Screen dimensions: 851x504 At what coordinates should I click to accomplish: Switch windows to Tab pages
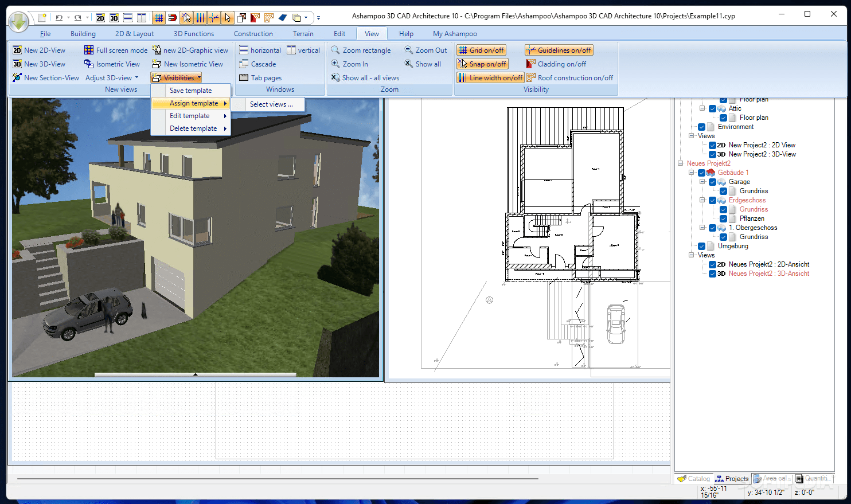tap(260, 78)
